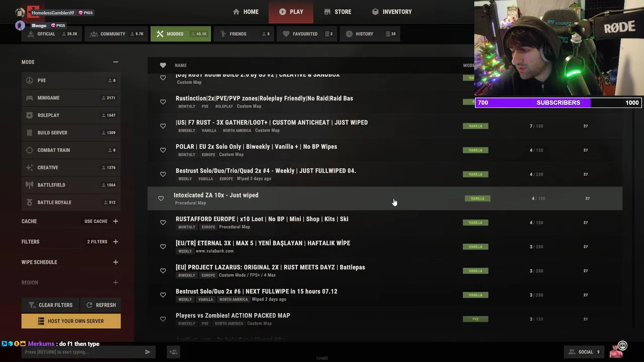Click USE CACHE label

[x=96, y=221]
